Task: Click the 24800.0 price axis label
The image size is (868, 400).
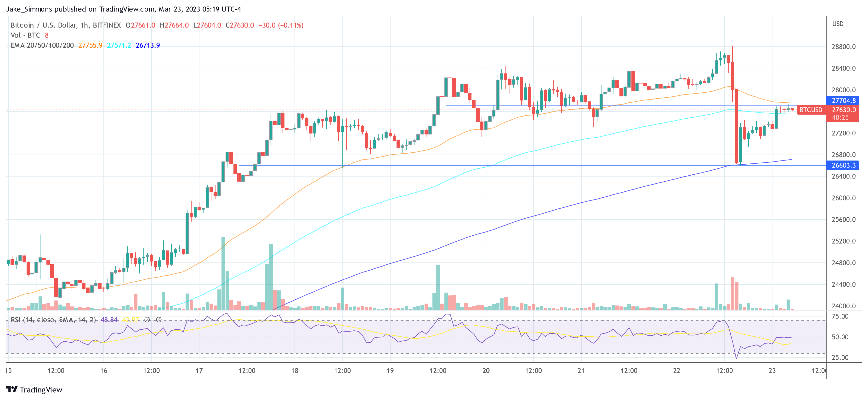Action: pyautogui.click(x=843, y=263)
